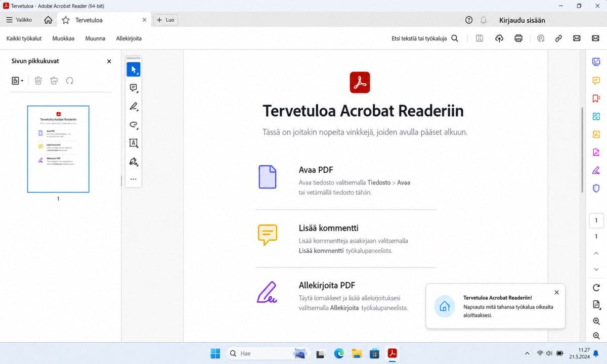Open page thumbnail options dropdown
The image size is (607, 364).
[x=18, y=80]
